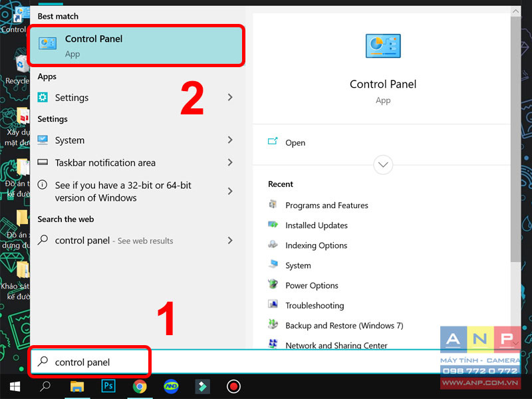Select the System settings search result
This screenshot has height=399, width=532.
pyautogui.click(x=138, y=140)
